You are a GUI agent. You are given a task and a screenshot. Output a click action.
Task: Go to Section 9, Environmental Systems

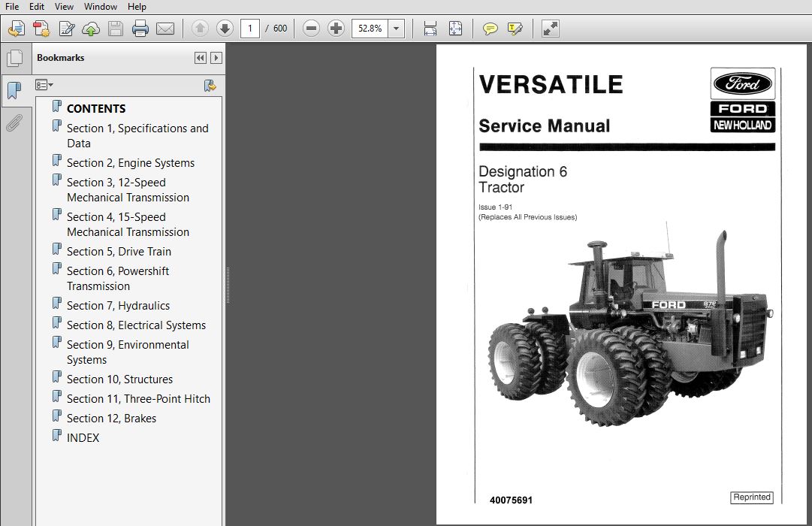pyautogui.click(x=128, y=352)
